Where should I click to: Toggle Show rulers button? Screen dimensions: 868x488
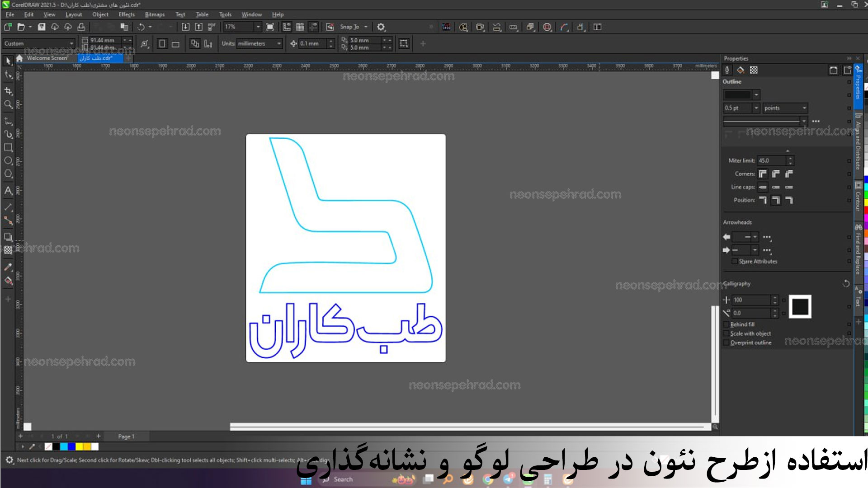(287, 27)
